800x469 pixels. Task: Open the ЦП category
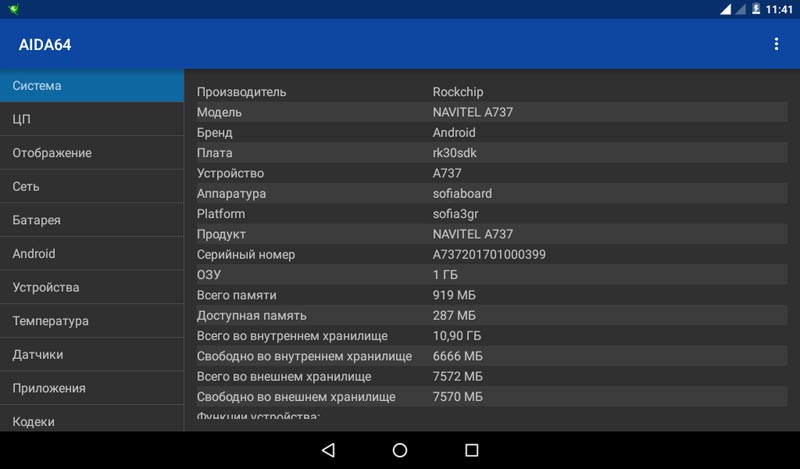pos(92,119)
